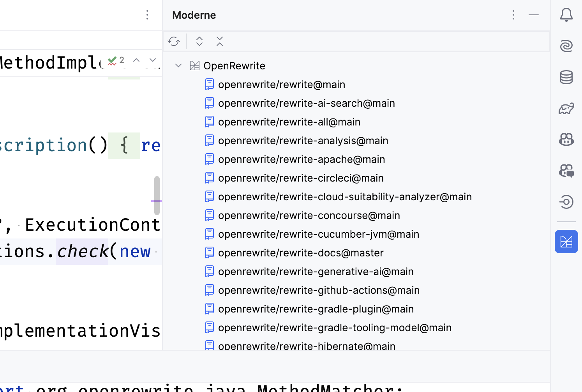Select openrewrite/rewrite@main repository
This screenshot has width=582, height=392.
pos(282,85)
